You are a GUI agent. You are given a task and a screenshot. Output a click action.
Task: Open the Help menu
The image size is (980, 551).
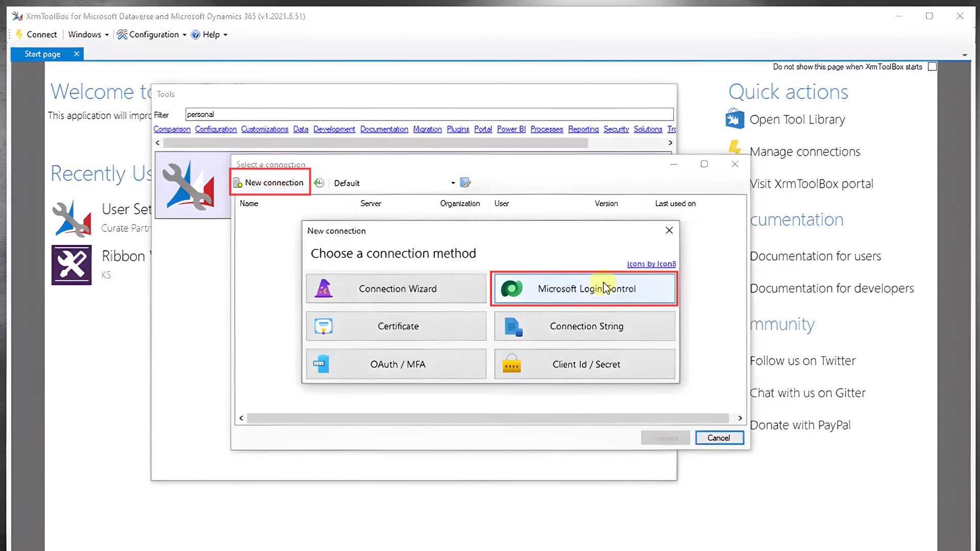pos(209,35)
